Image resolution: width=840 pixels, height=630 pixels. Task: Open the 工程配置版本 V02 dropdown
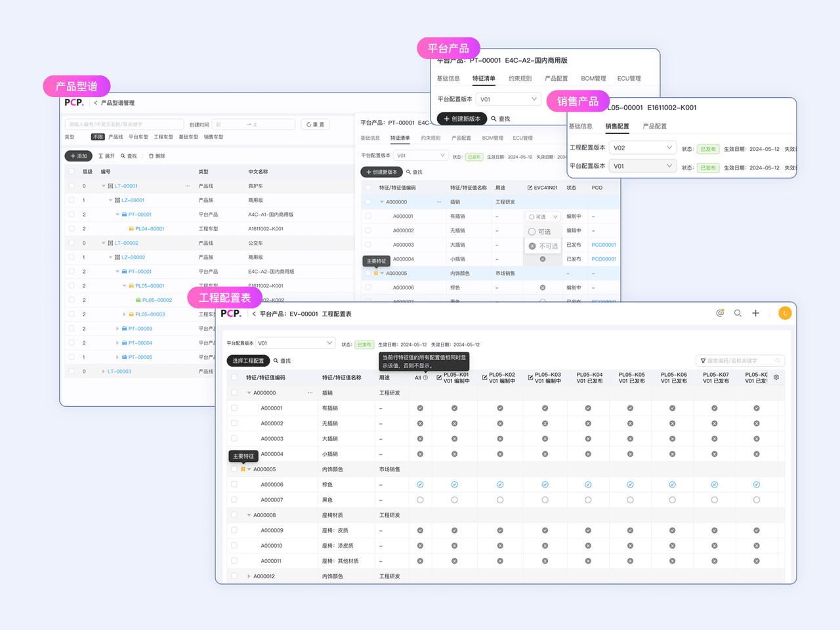click(642, 148)
